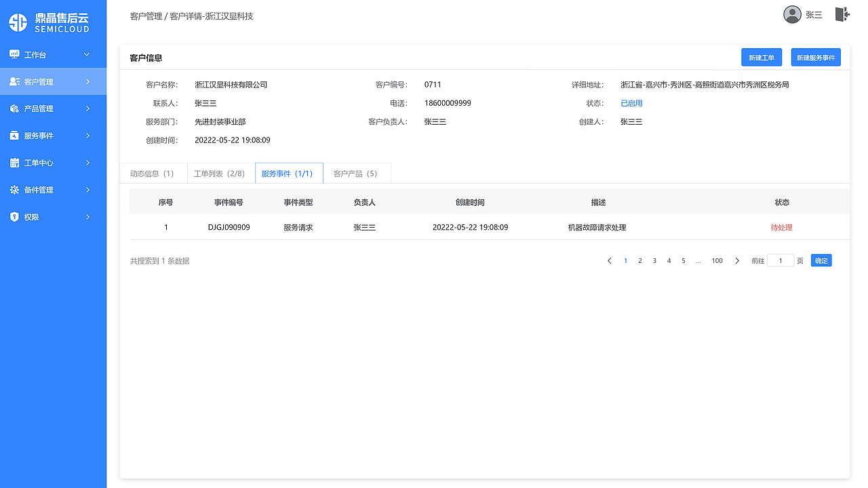Open 备件管理 gear icon in sidebar
The width and height of the screenshot is (868, 488).
click(x=14, y=189)
